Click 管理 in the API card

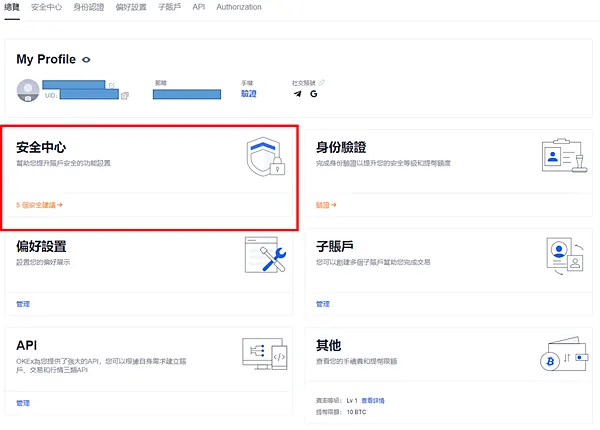23,403
